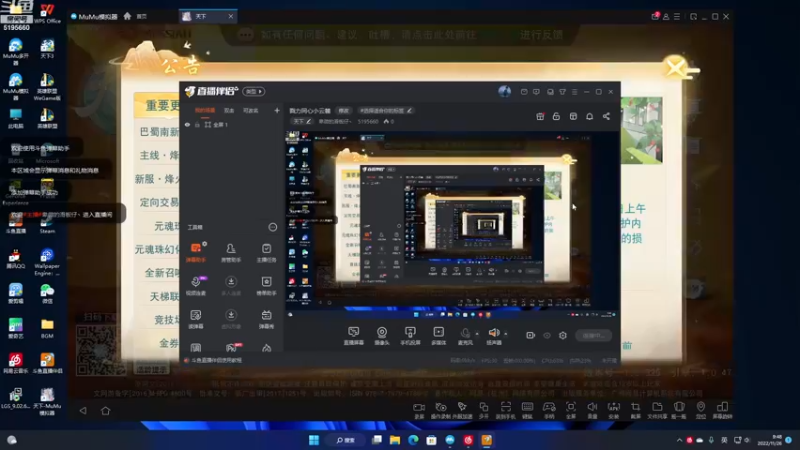Open the 弹幕秀 tool
Image resolution: width=800 pixels, height=450 pixels.
click(x=266, y=319)
